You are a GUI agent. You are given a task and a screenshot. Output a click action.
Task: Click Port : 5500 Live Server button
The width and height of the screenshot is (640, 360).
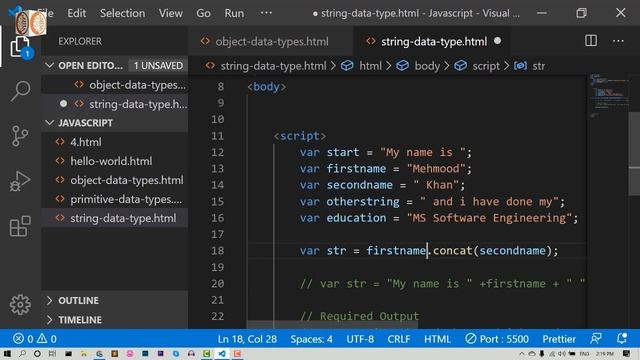click(x=497, y=339)
